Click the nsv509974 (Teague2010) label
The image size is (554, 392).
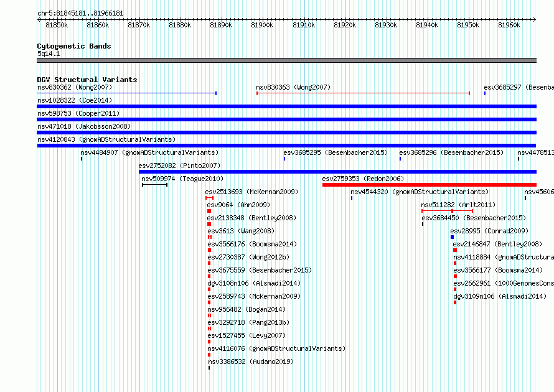tap(182, 179)
